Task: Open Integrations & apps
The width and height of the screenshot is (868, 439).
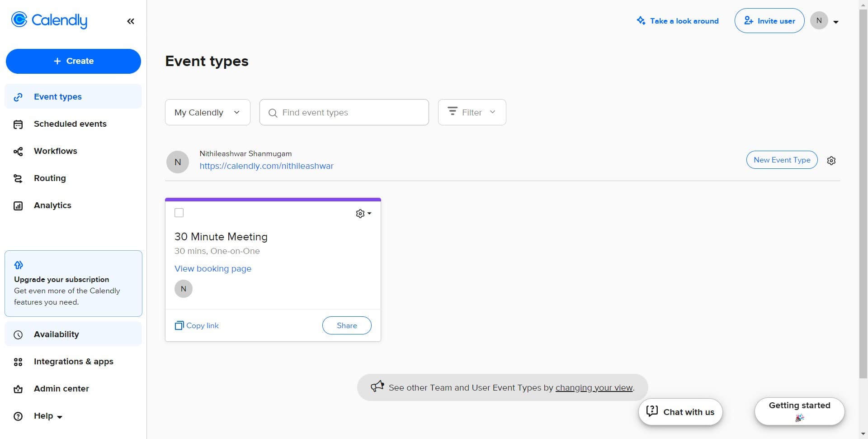Action: point(73,362)
